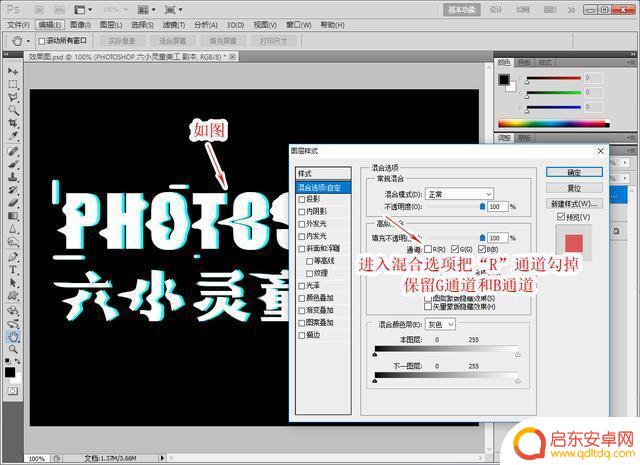This screenshot has height=465, width=640.
Task: Open the 图层(L) menu
Action: point(111,25)
